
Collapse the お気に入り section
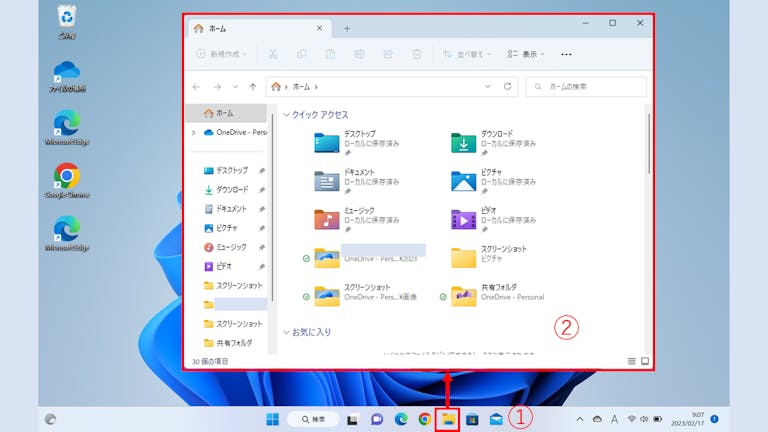tap(286, 333)
